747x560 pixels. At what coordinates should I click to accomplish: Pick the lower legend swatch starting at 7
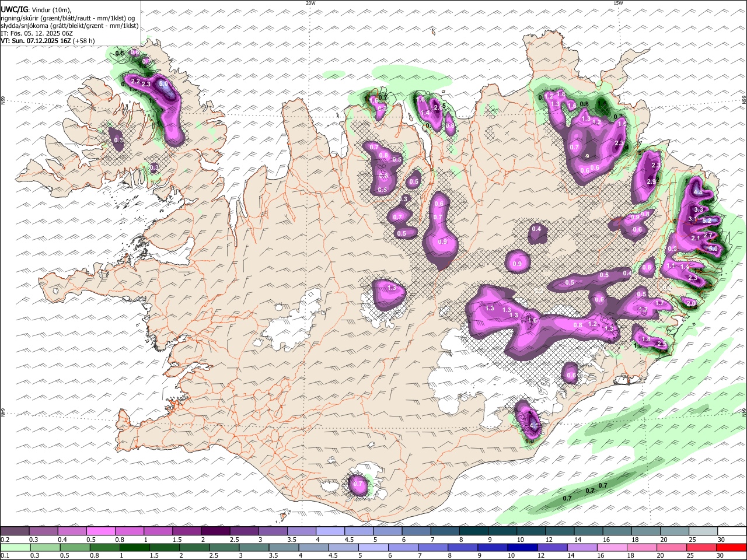(432, 548)
